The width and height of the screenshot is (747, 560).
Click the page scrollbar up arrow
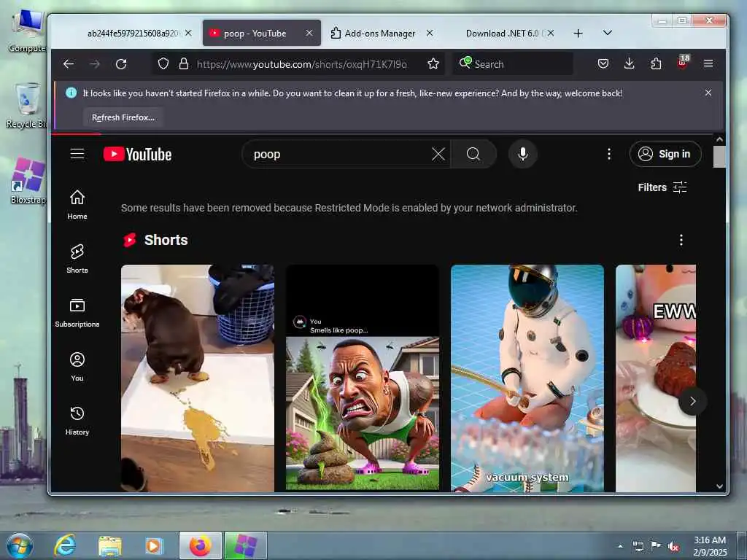point(719,139)
